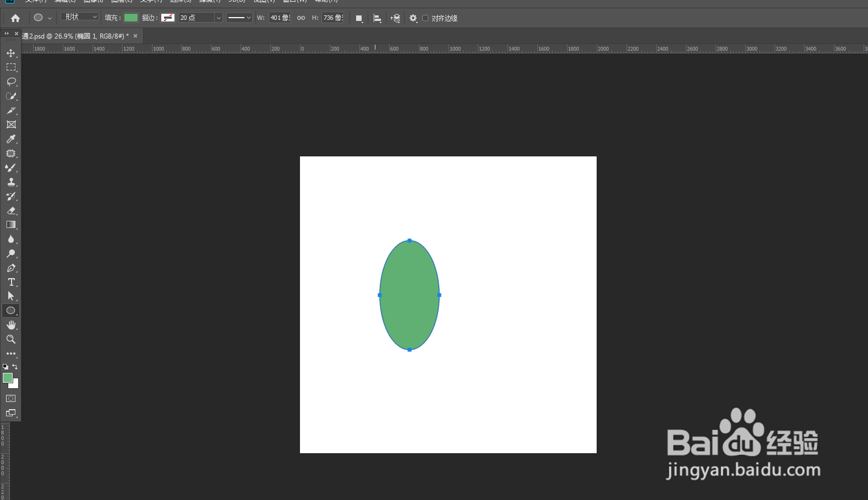Image resolution: width=868 pixels, height=500 pixels.
Task: Select the Lasso tool
Action: (x=11, y=81)
